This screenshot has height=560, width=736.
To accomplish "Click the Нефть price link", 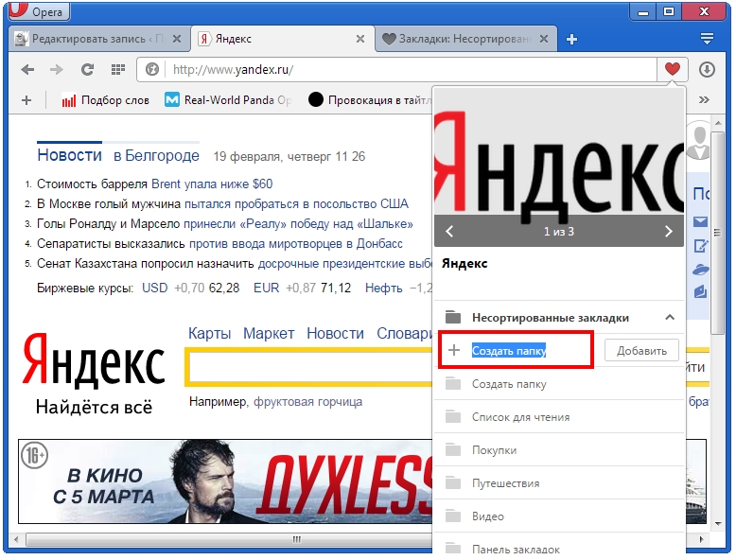I will (383, 288).
